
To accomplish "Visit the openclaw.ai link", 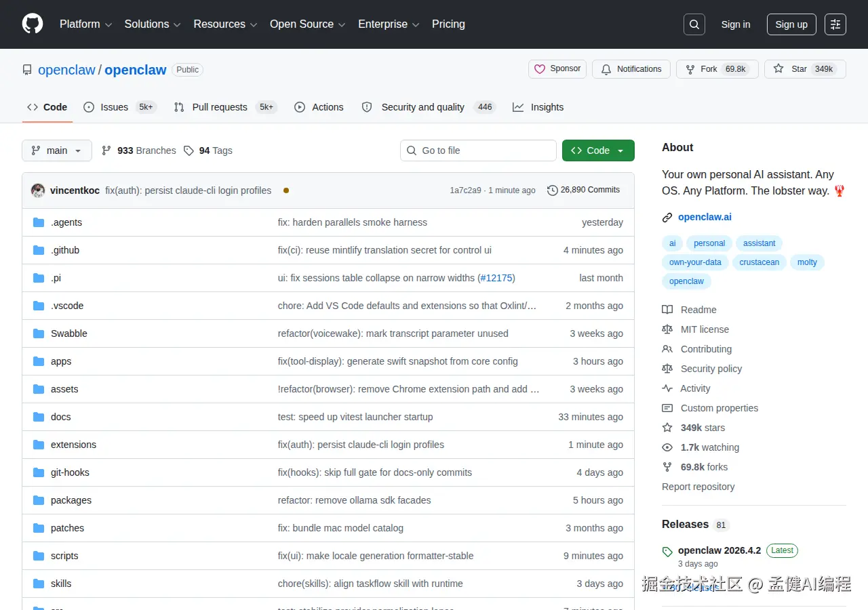I will tap(705, 217).
